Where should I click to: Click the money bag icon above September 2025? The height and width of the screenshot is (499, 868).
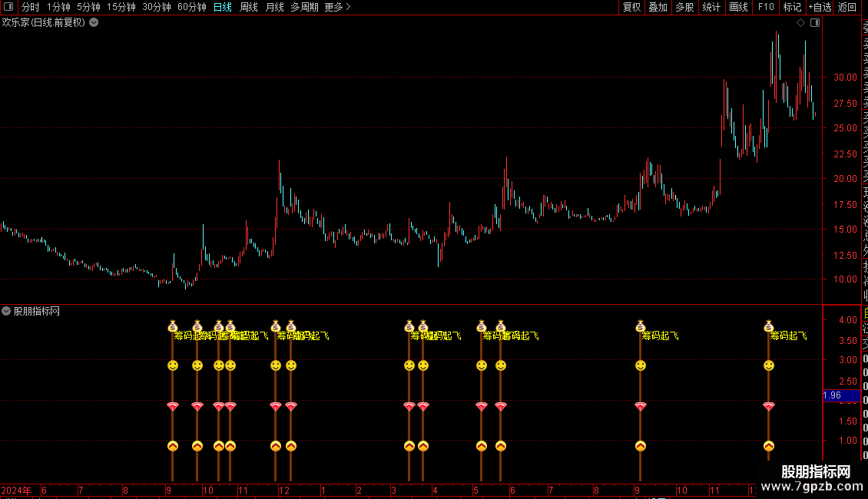coord(641,326)
